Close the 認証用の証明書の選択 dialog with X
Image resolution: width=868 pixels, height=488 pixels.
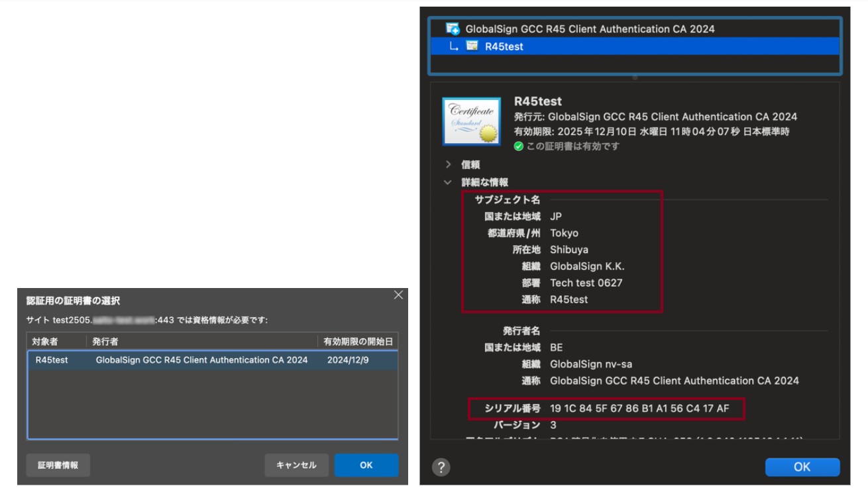[398, 295]
